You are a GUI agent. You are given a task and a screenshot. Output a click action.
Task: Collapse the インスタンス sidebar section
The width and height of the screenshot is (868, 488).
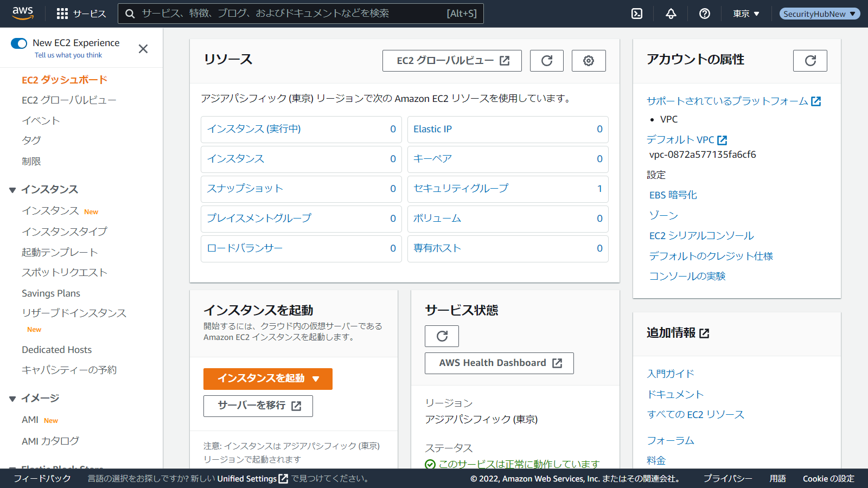click(x=12, y=190)
